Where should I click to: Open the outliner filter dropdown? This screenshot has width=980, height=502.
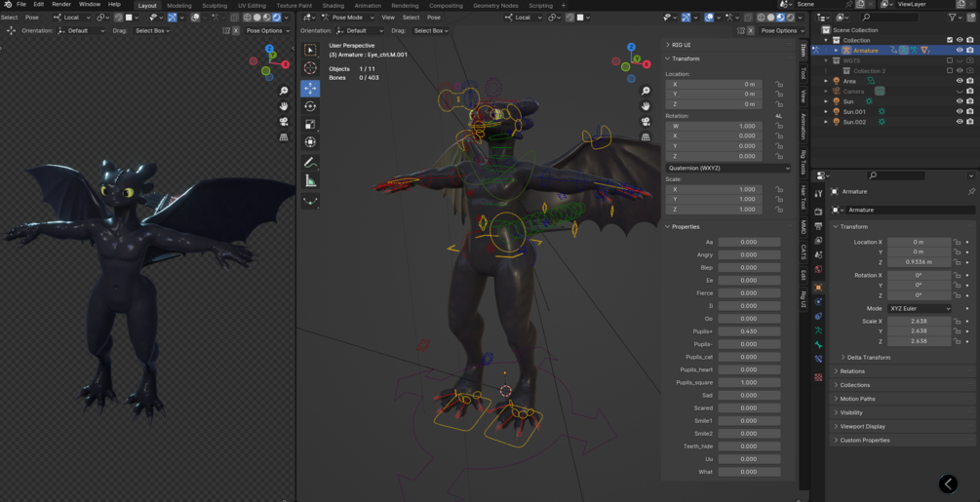coord(955,18)
